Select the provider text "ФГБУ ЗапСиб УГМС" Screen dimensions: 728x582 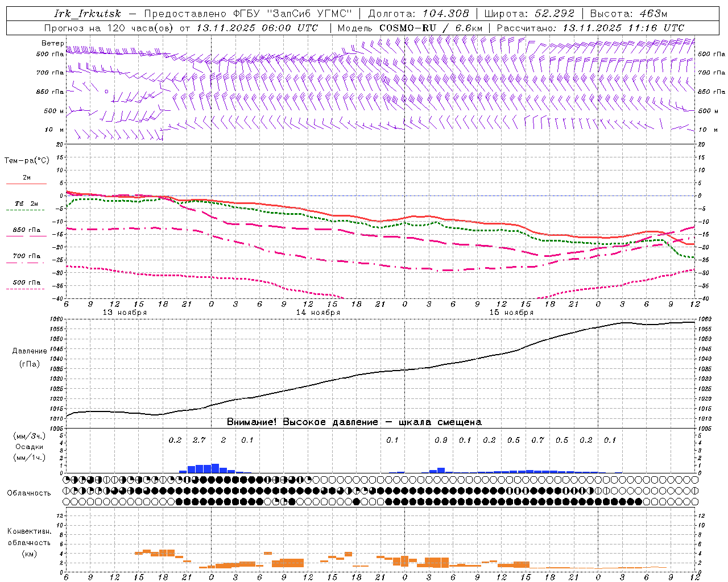[x=292, y=14]
